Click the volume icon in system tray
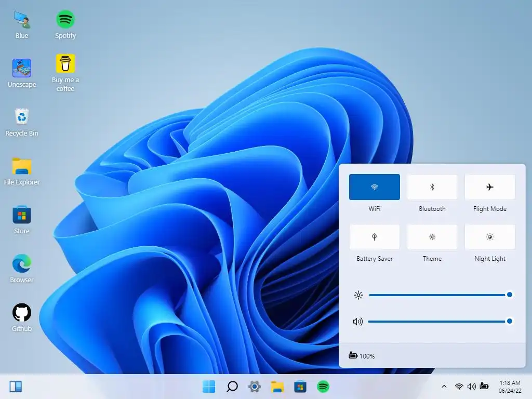 click(x=472, y=387)
